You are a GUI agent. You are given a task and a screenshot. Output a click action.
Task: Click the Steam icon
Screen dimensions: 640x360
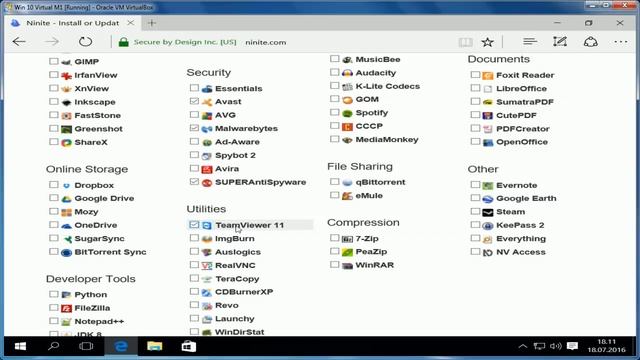coord(488,212)
